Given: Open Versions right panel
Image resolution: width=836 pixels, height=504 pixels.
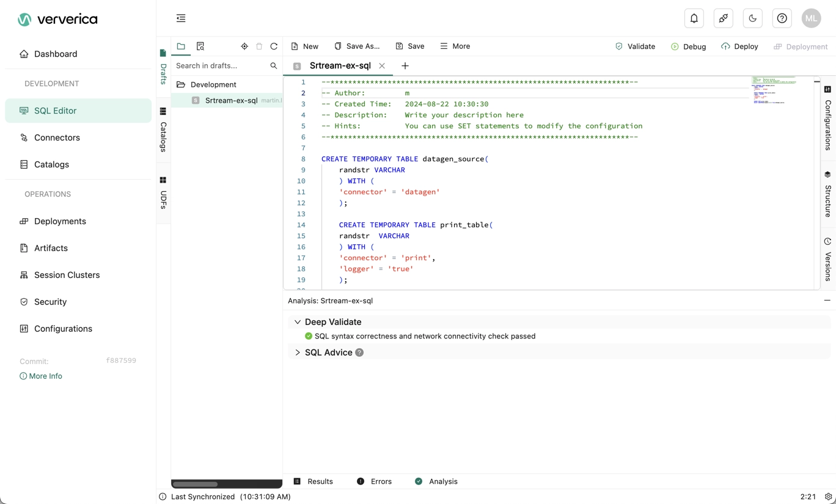Looking at the screenshot, I should pyautogui.click(x=828, y=260).
